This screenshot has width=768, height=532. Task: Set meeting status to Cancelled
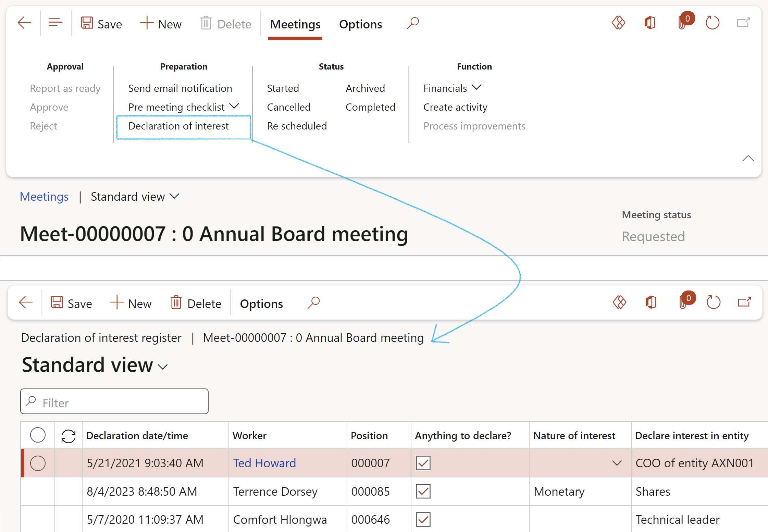tap(289, 107)
